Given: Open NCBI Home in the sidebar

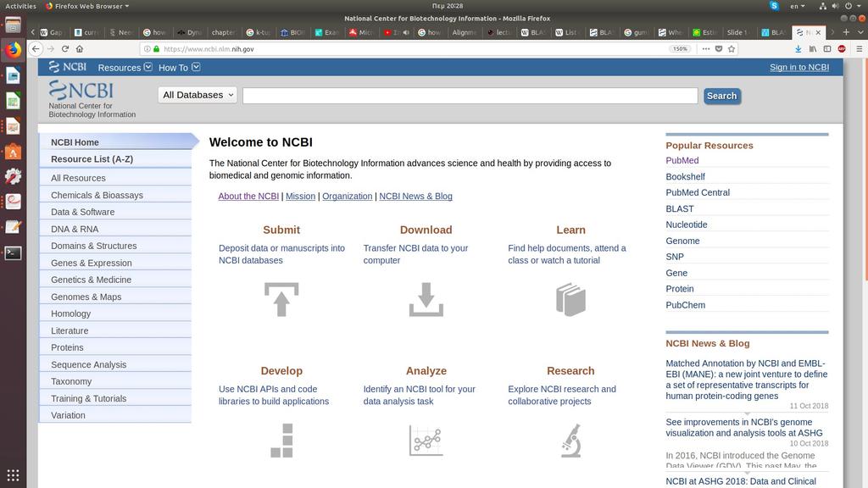Looking at the screenshot, I should [x=115, y=142].
